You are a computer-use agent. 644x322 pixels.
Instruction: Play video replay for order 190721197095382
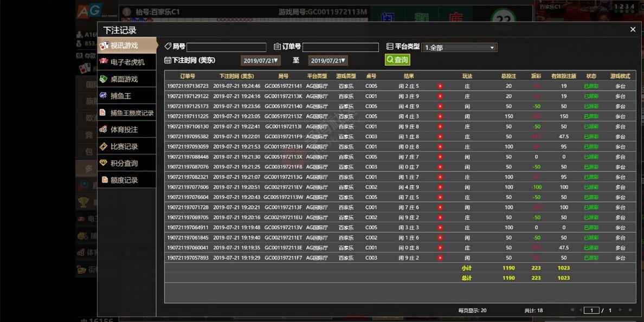pos(440,137)
